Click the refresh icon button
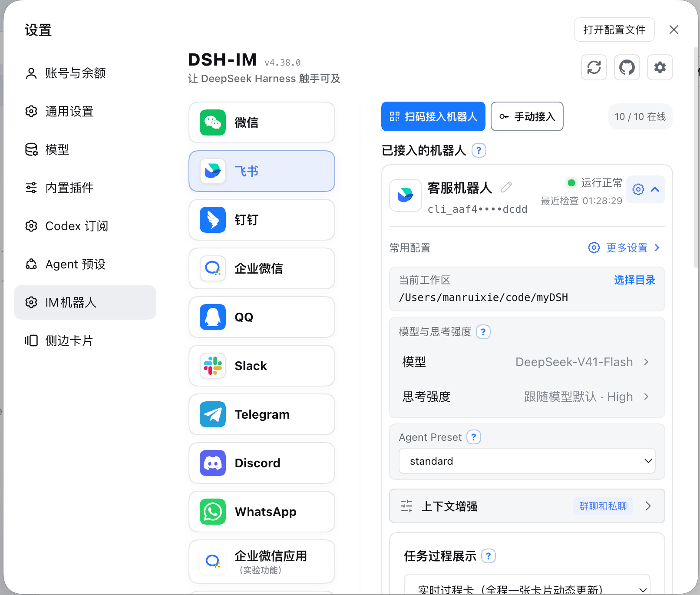 pyautogui.click(x=594, y=67)
